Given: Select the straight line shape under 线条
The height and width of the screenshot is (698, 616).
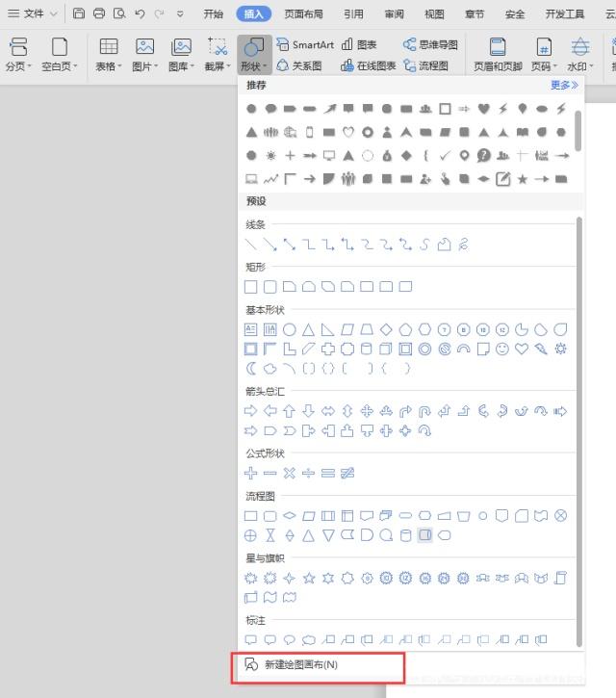Looking at the screenshot, I should click(x=251, y=245).
